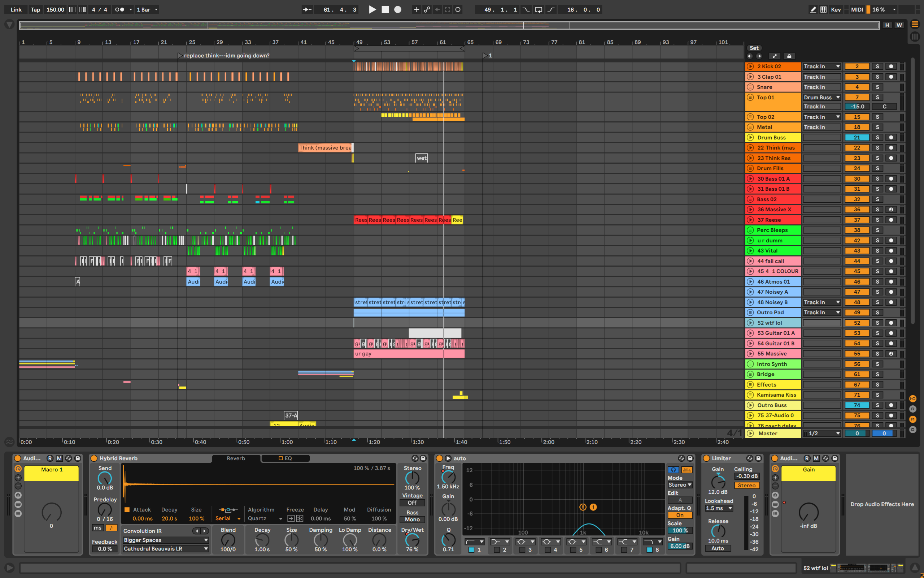Click the Link button
This screenshot has width=924, height=578.
click(x=16, y=9)
